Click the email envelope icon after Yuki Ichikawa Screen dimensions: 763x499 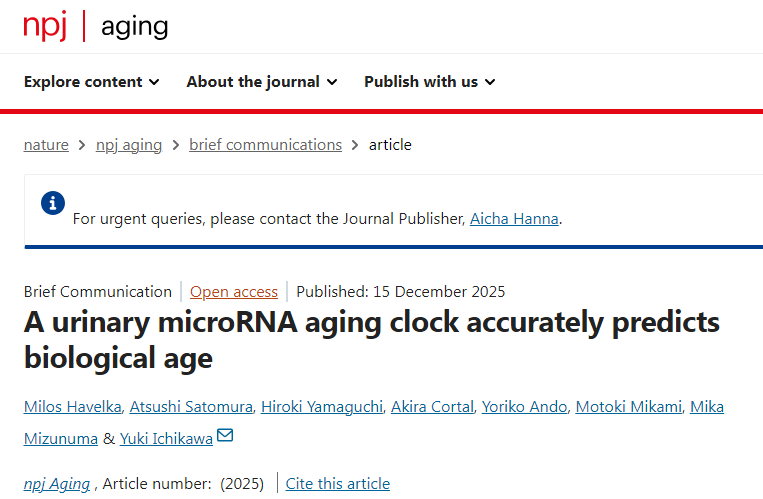pyautogui.click(x=225, y=436)
